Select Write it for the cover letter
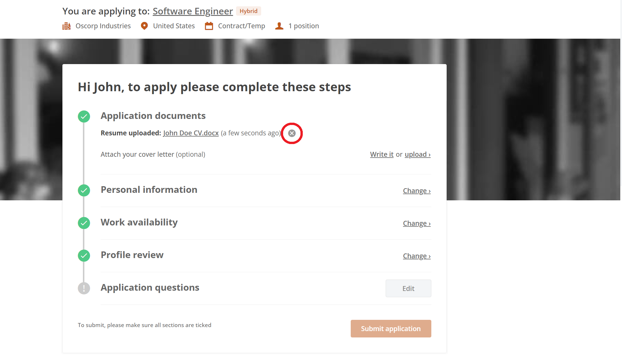The height and width of the screenshot is (364, 622). tap(381, 154)
